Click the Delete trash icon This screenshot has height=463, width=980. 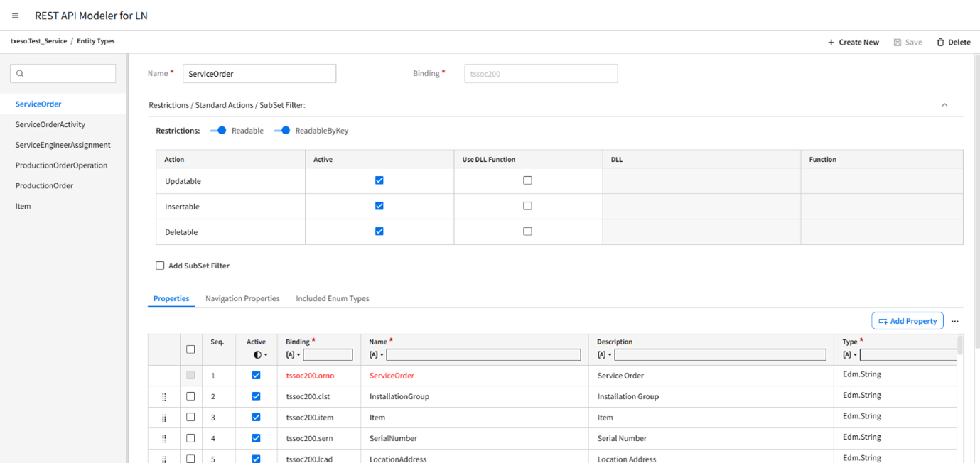940,43
